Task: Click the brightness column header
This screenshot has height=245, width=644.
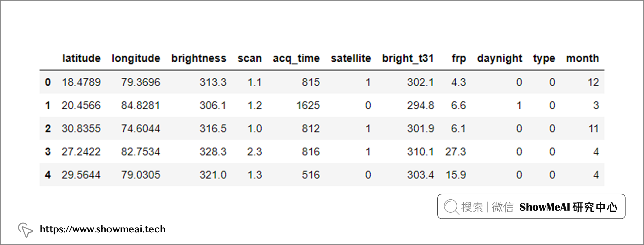Action: click(x=199, y=59)
